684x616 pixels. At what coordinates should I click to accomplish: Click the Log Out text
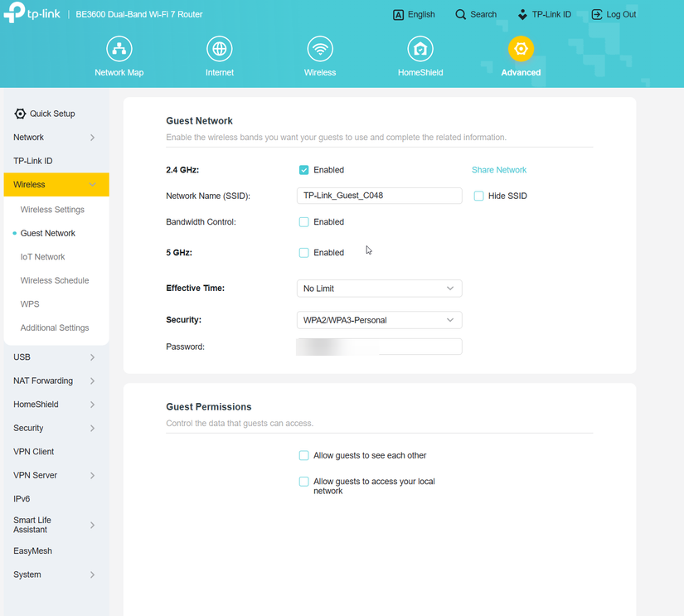coord(621,14)
